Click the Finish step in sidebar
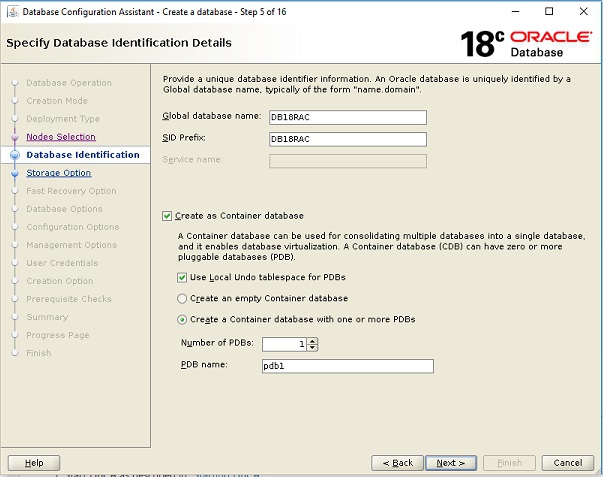 tap(38, 353)
